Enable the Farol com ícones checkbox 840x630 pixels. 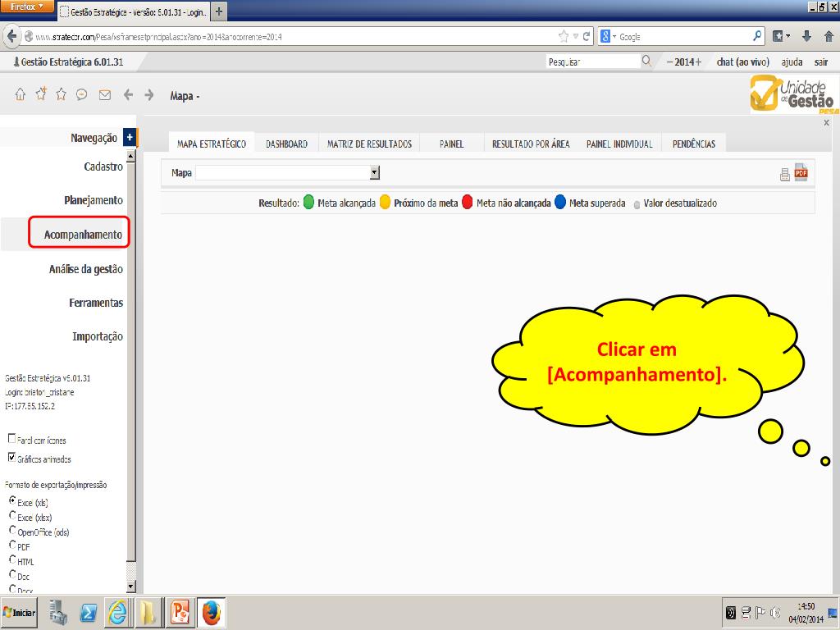click(x=11, y=438)
